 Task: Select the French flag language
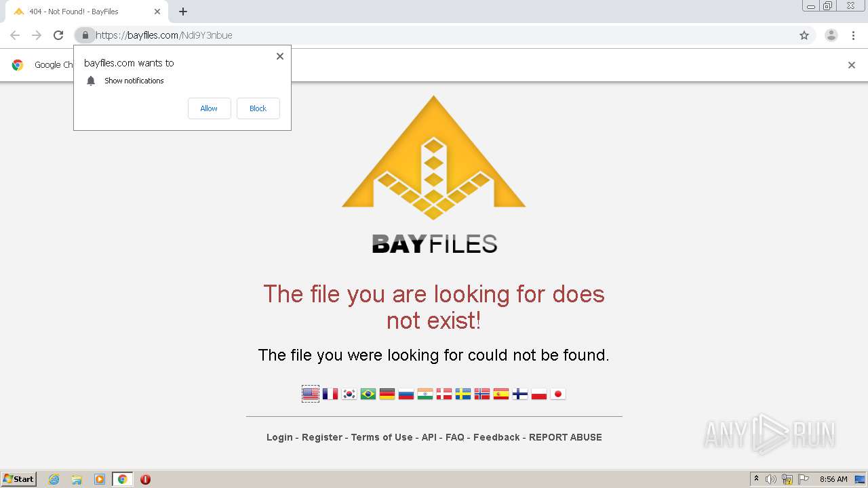point(330,394)
